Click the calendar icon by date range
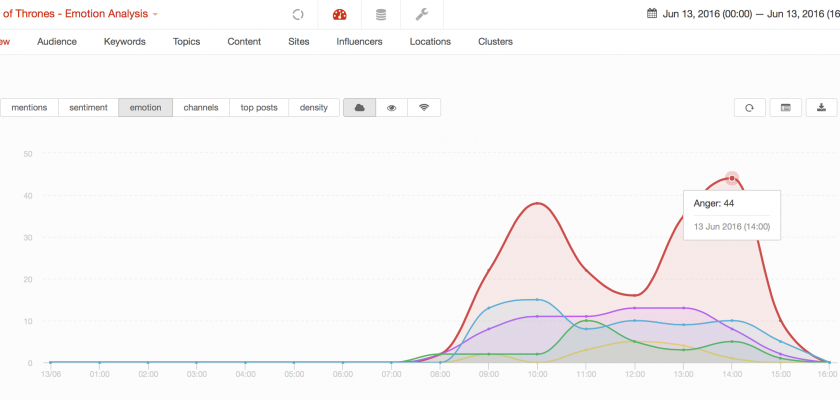This screenshot has height=400, width=840. click(x=652, y=14)
